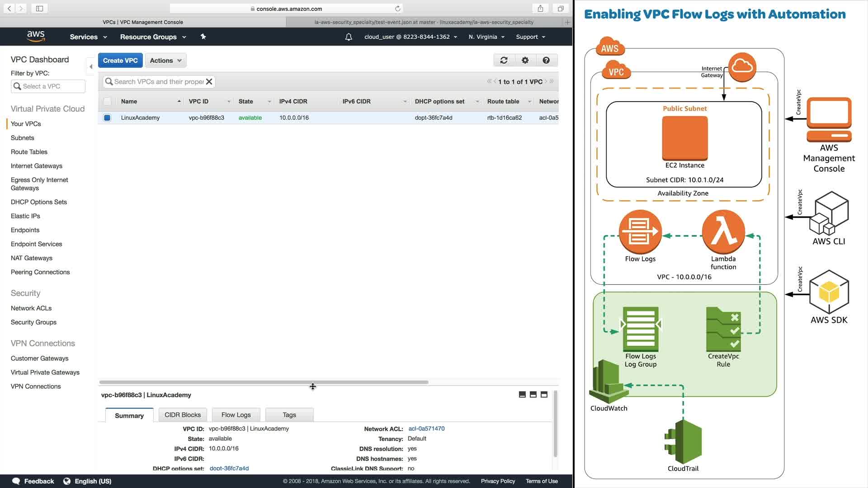Open the CIDR Blocks tab
Screen dimensions: 868x488
[183, 415]
